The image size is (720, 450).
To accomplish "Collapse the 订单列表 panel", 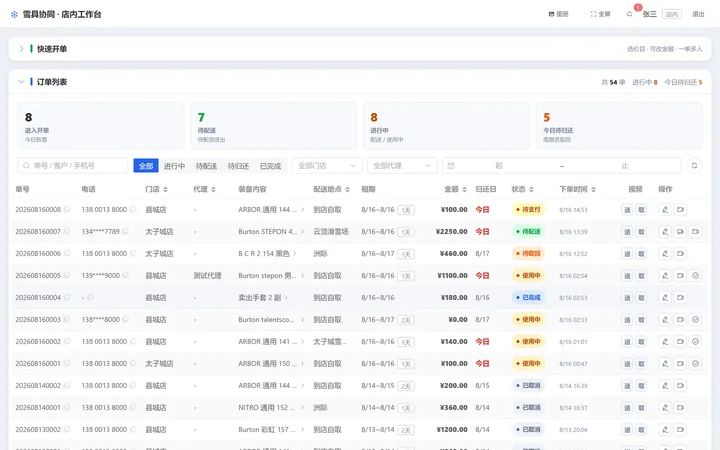I will coord(21,82).
